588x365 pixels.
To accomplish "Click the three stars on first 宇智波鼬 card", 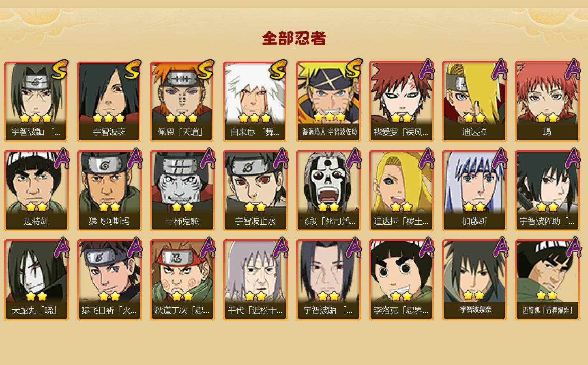I will (x=36, y=118).
